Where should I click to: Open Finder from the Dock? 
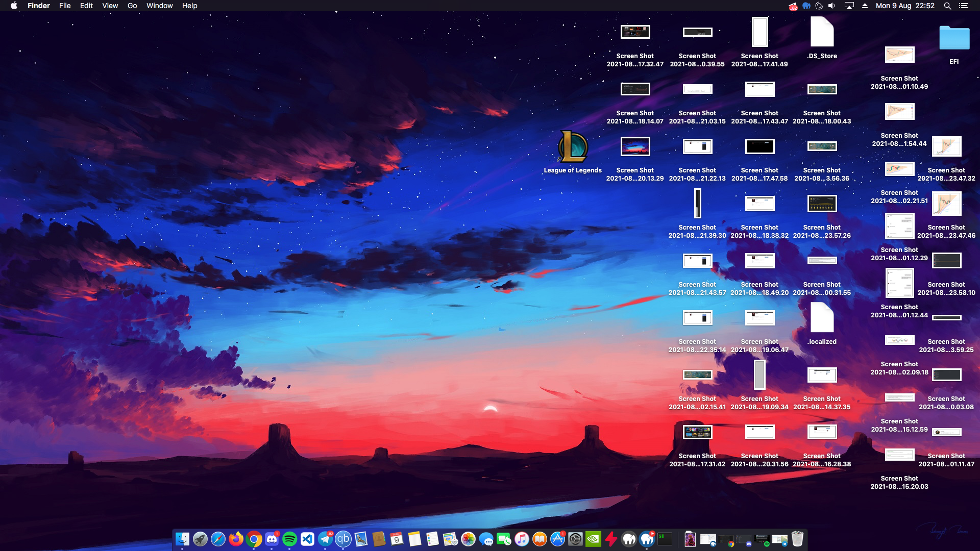[182, 539]
